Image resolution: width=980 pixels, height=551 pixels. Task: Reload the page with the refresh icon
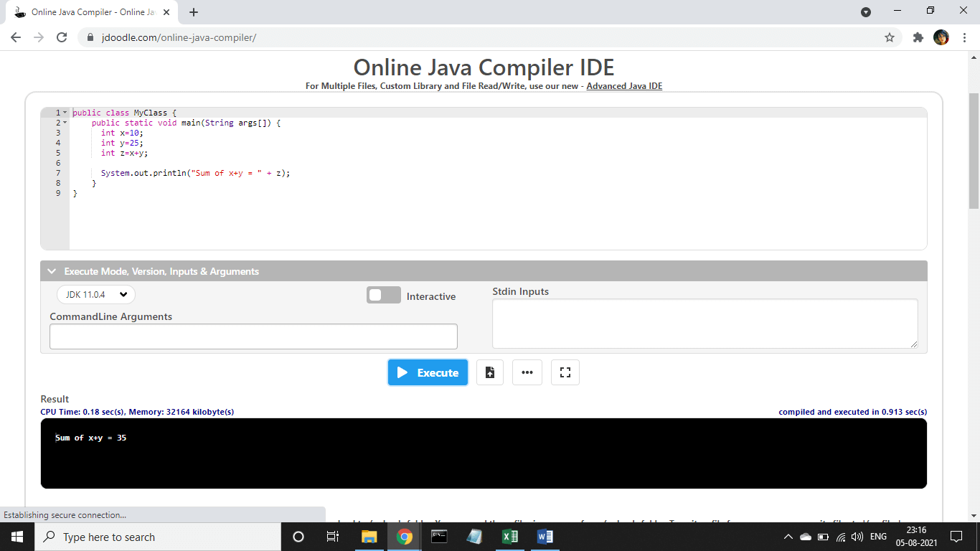coord(62,37)
